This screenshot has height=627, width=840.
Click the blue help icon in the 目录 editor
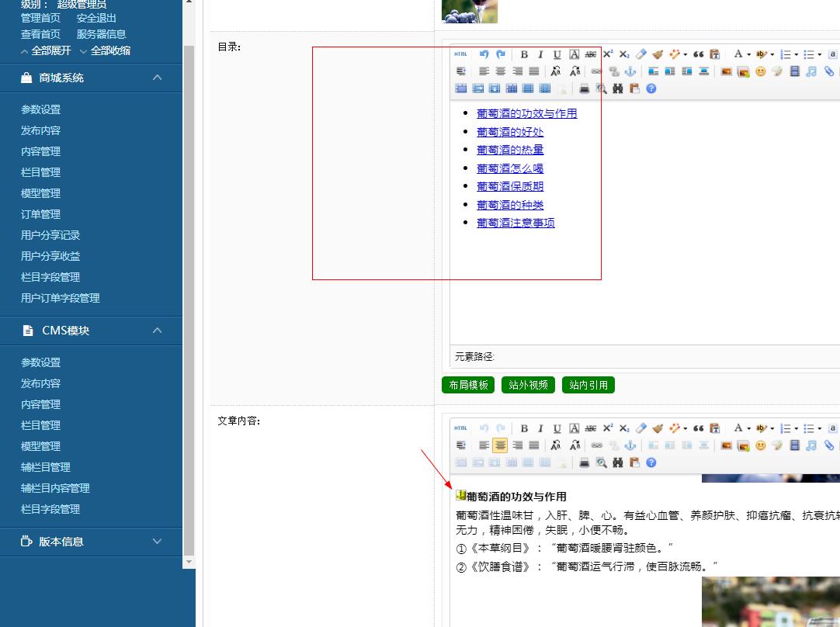coord(651,88)
